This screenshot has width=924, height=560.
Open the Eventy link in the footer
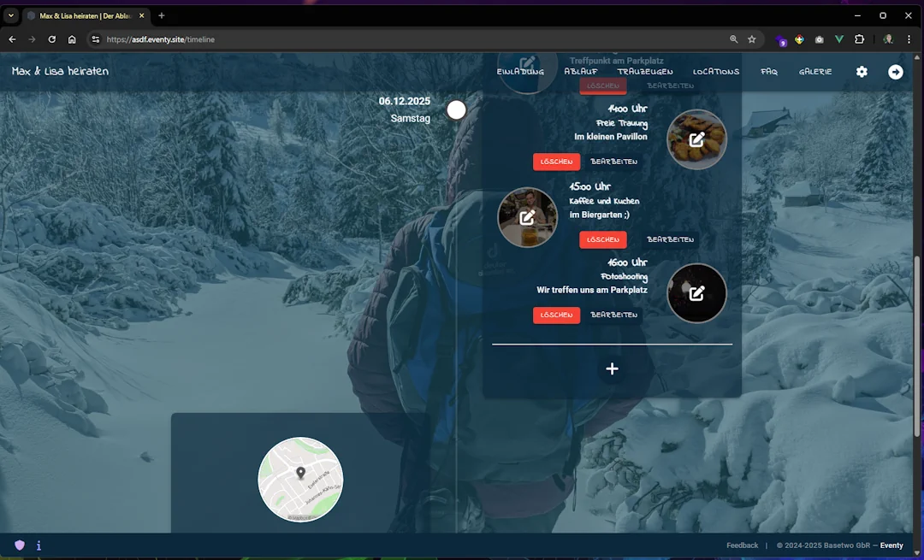pyautogui.click(x=891, y=545)
